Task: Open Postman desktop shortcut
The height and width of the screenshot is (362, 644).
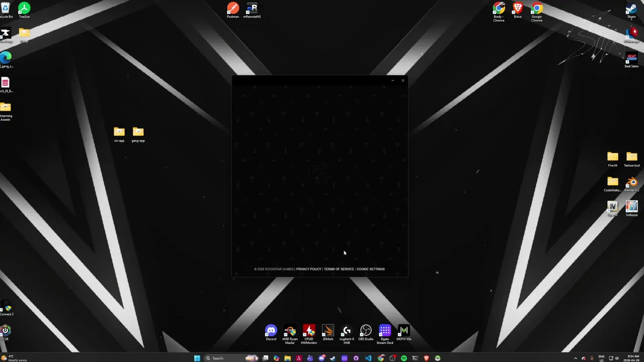Action: pyautogui.click(x=233, y=11)
